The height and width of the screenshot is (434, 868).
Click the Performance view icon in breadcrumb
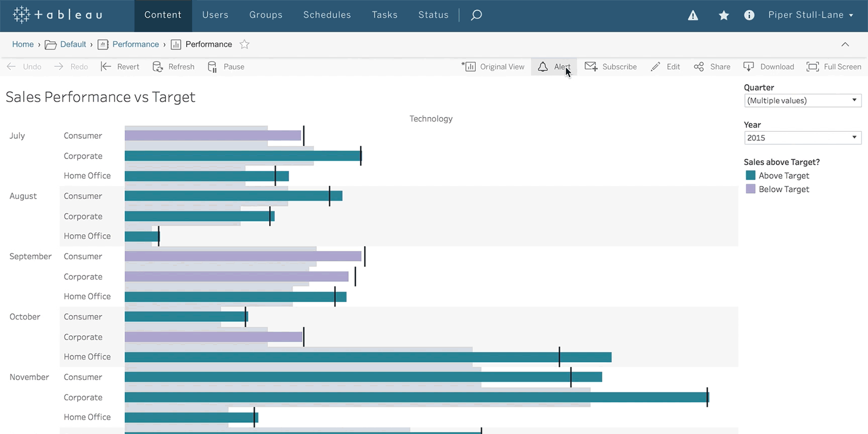(x=176, y=44)
